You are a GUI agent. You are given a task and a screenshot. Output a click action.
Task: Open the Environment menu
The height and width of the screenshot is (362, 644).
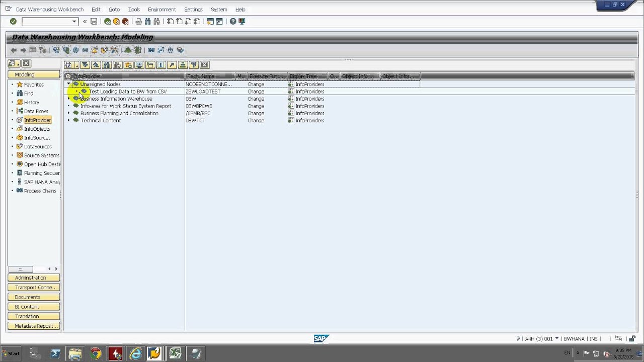[162, 10]
